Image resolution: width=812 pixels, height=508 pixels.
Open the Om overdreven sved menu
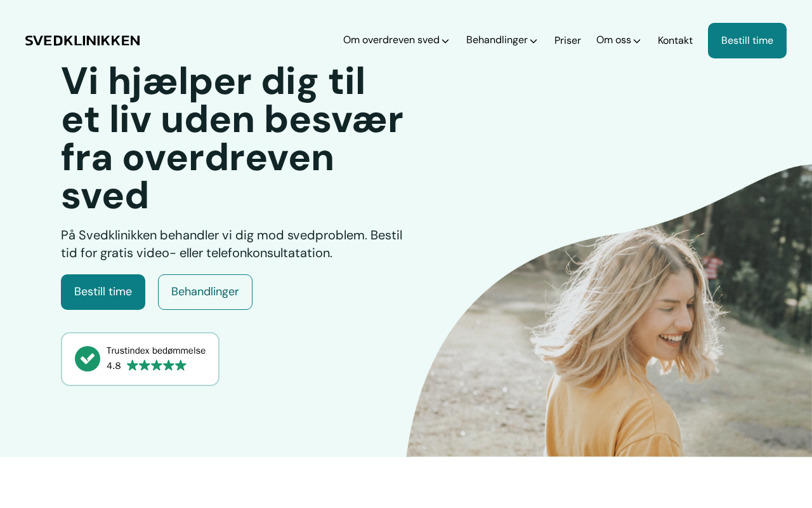(391, 40)
